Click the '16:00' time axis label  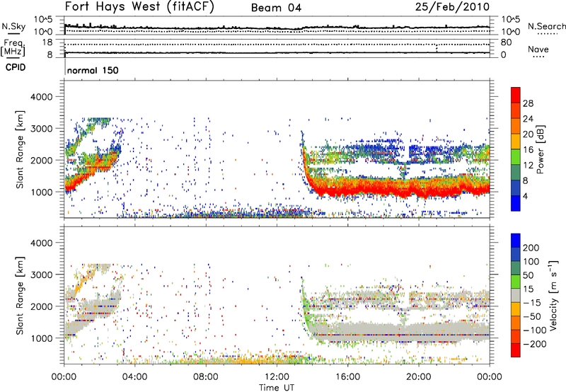pos(347,377)
